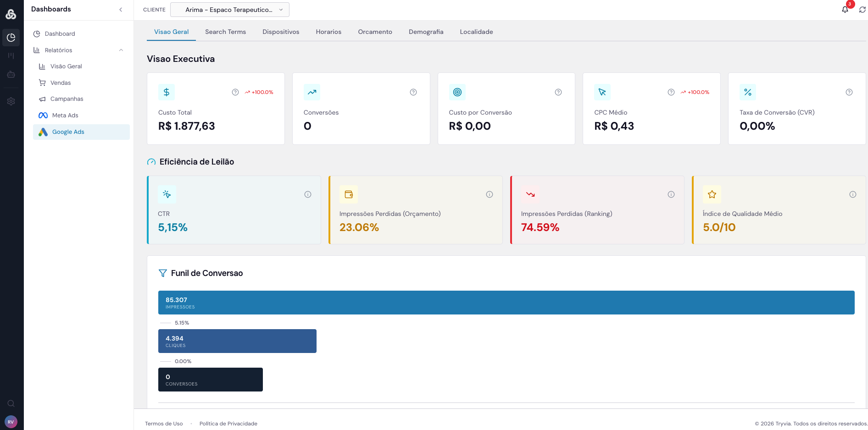Select Google Ads in the sidebar

click(68, 132)
